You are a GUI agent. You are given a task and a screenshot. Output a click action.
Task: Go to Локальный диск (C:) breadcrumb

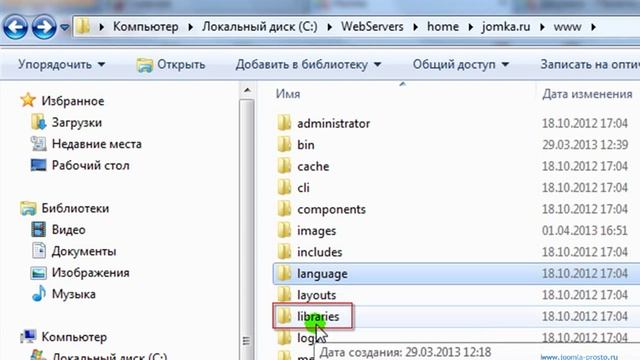tap(260, 27)
